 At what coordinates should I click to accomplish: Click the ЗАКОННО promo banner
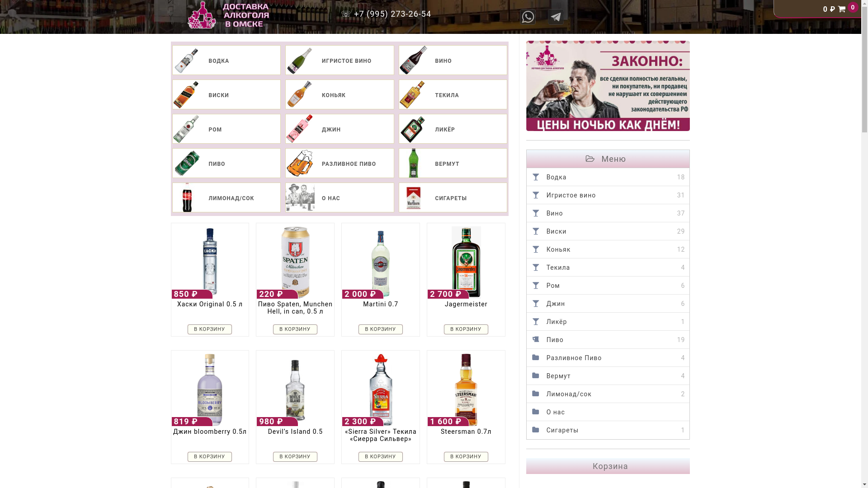click(608, 86)
